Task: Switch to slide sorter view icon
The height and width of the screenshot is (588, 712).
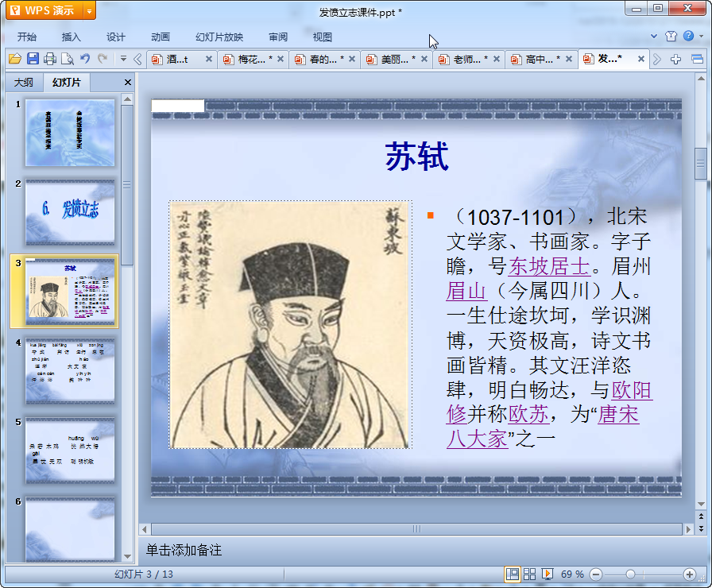Action: 529,574
